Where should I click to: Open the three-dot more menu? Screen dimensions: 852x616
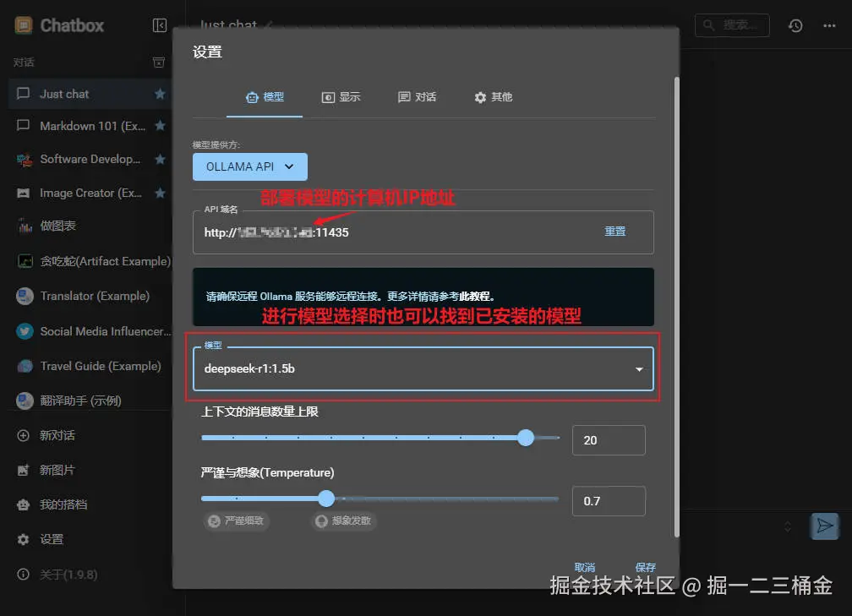[829, 25]
